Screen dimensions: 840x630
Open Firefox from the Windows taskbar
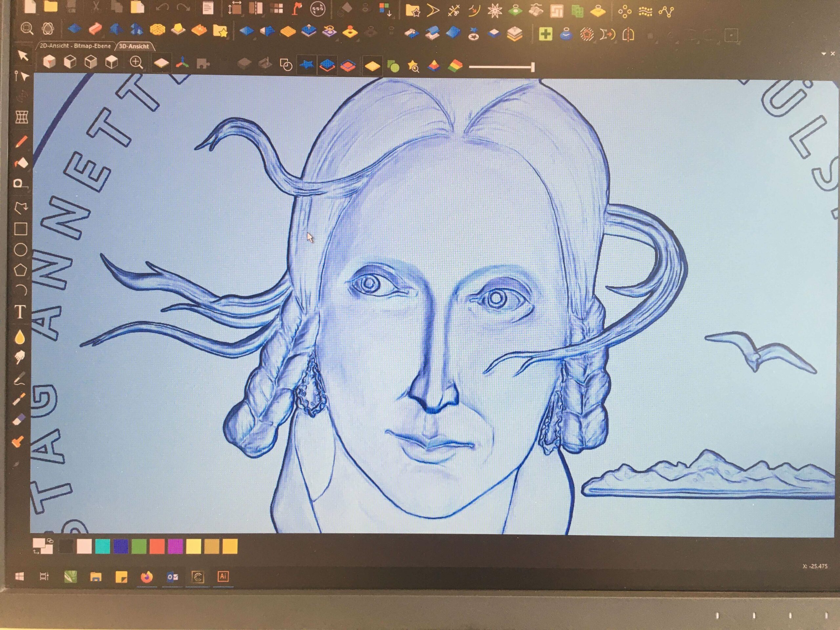click(x=147, y=577)
